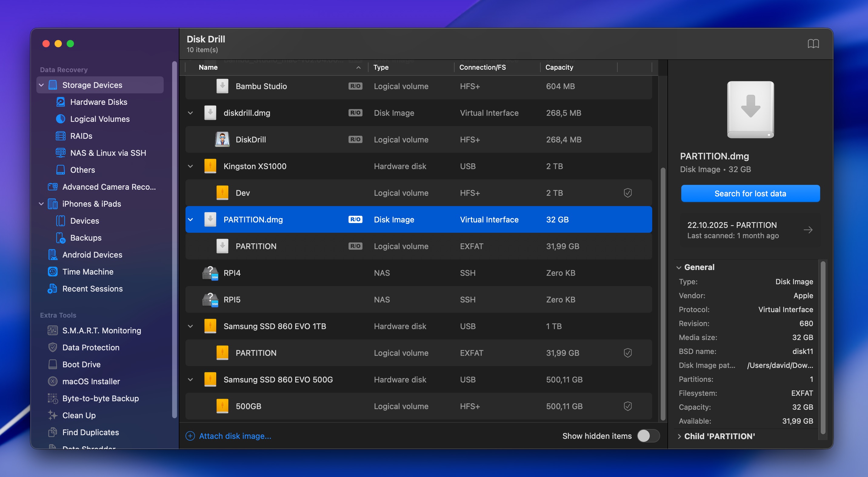Screen dimensions: 868x477
Task: Enable the Show hidden items toggle
Action: pyautogui.click(x=648, y=436)
